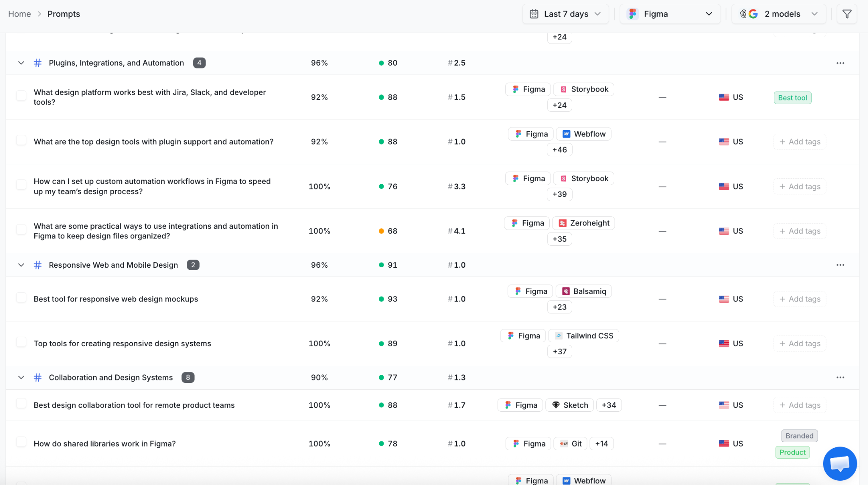Viewport: 868px width, 485px height.
Task: Add tags to plugin support and automation prompt
Action: point(800,142)
